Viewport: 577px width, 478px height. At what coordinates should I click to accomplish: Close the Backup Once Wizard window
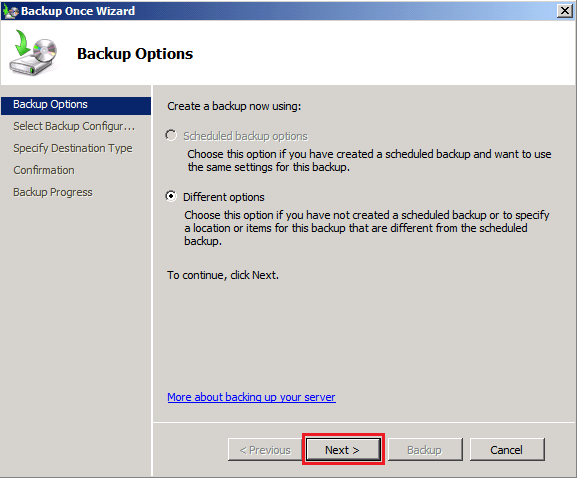564,11
